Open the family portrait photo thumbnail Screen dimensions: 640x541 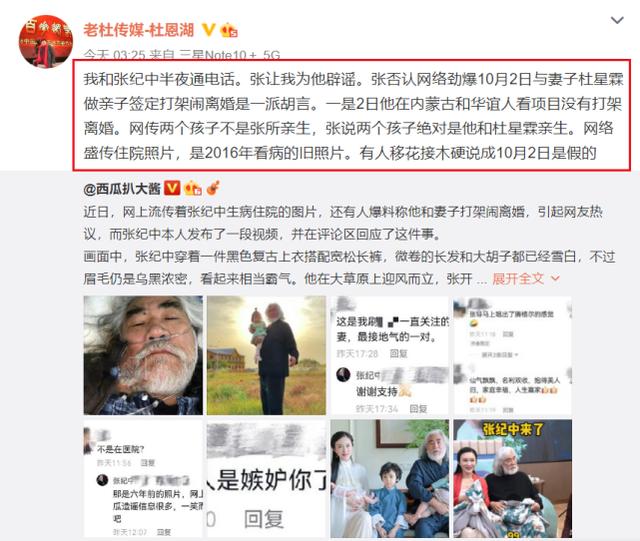tap(389, 479)
